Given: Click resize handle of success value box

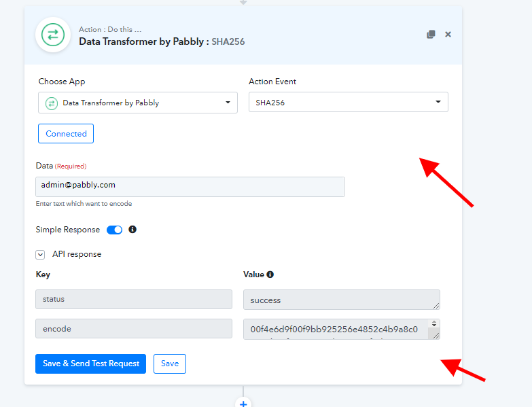Looking at the screenshot, I should [436, 306].
